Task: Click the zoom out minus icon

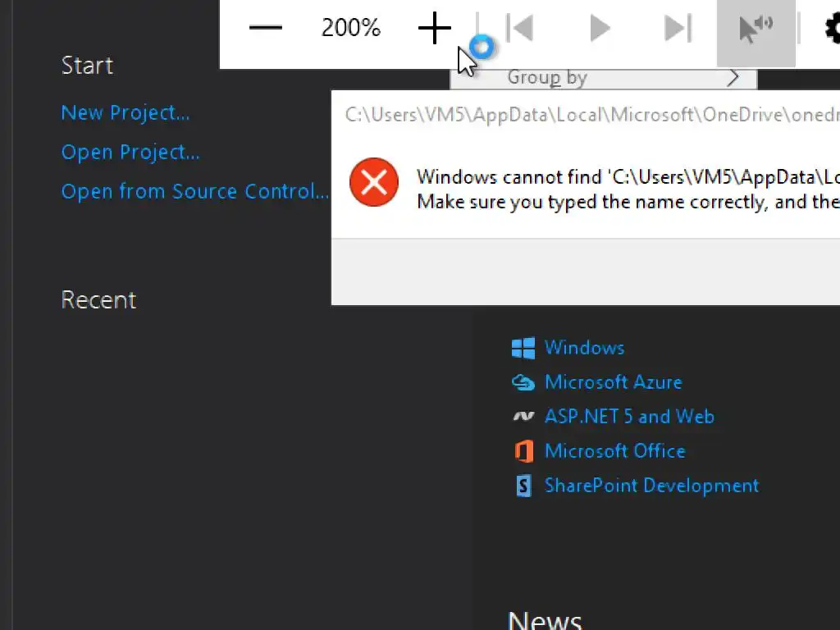Action: tap(266, 28)
